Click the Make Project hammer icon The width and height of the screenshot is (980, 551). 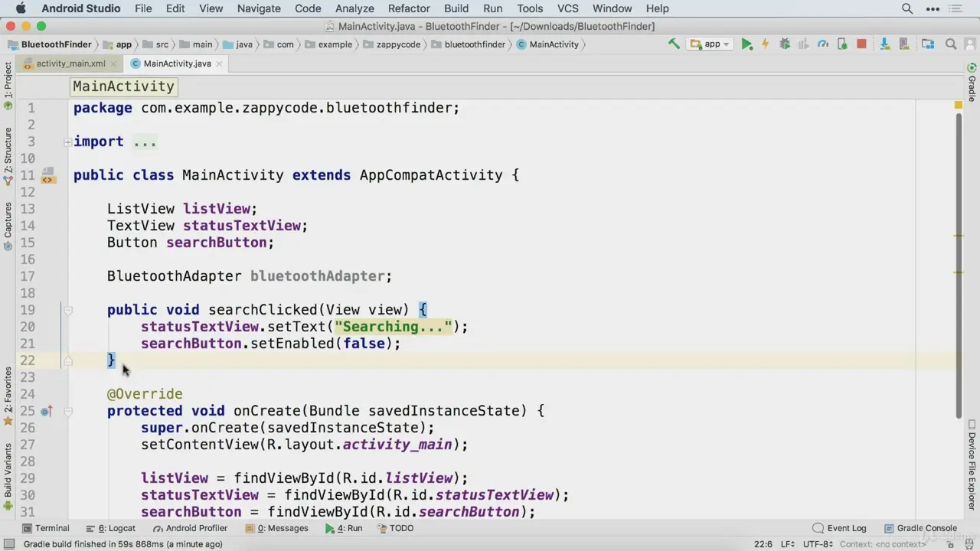click(x=674, y=44)
